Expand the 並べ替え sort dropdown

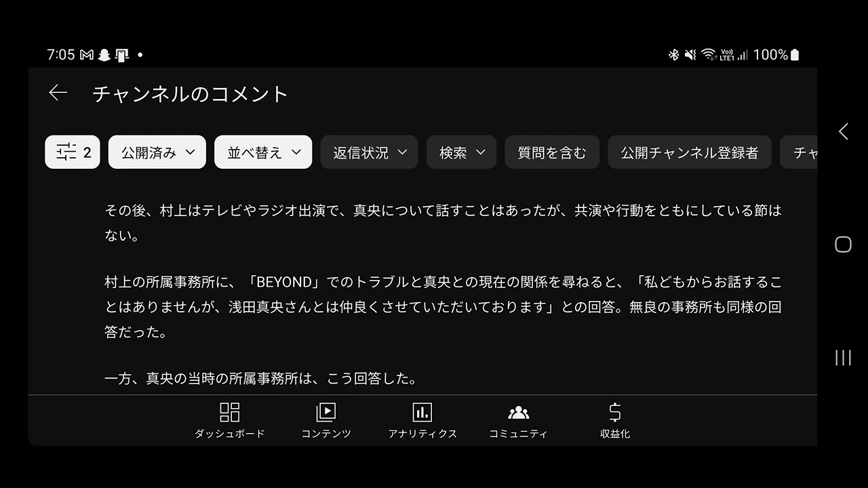tap(263, 152)
